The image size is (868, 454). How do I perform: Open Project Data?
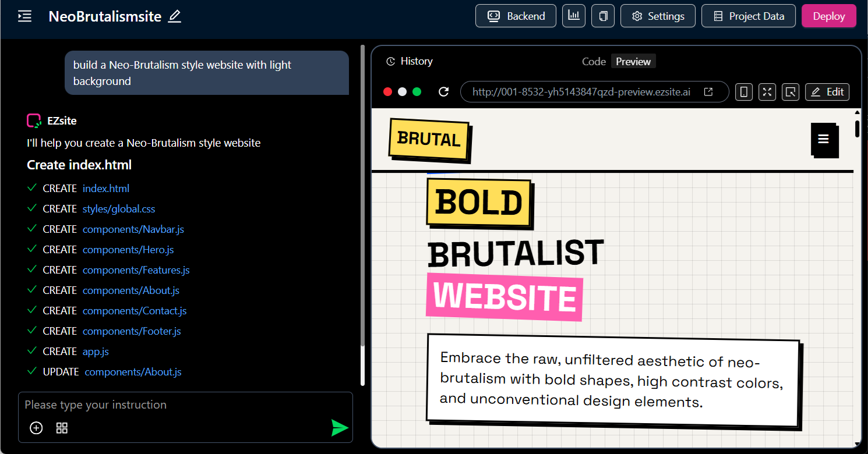click(749, 16)
